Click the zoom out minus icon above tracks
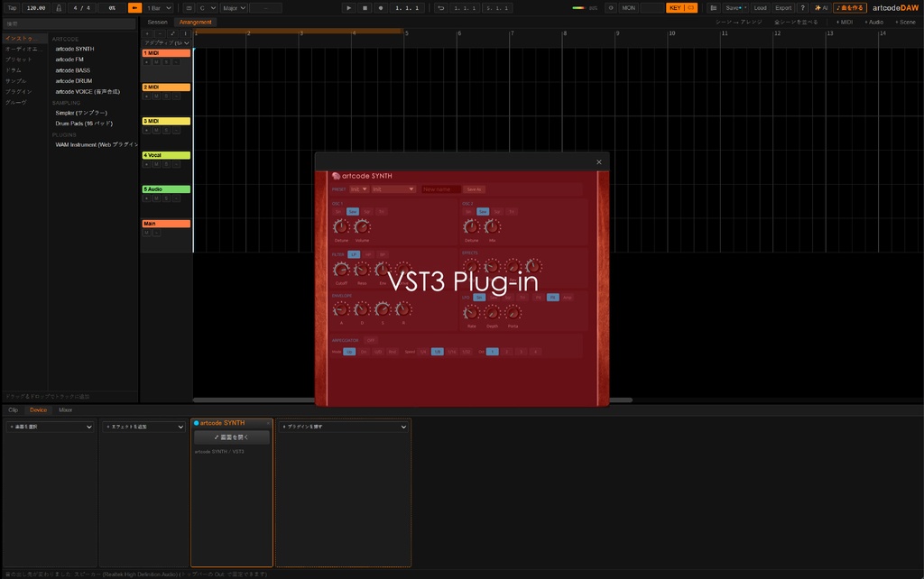Image resolution: width=924 pixels, height=579 pixels. point(160,33)
